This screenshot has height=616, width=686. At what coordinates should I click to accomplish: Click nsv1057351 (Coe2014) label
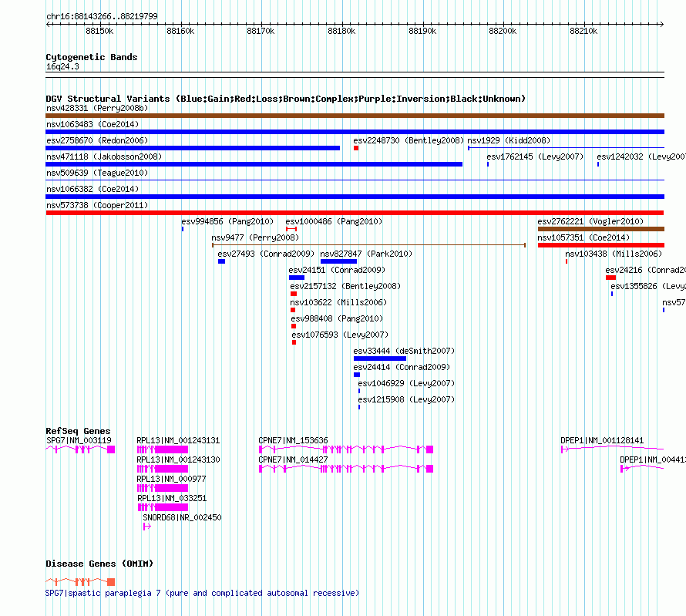tap(583, 237)
